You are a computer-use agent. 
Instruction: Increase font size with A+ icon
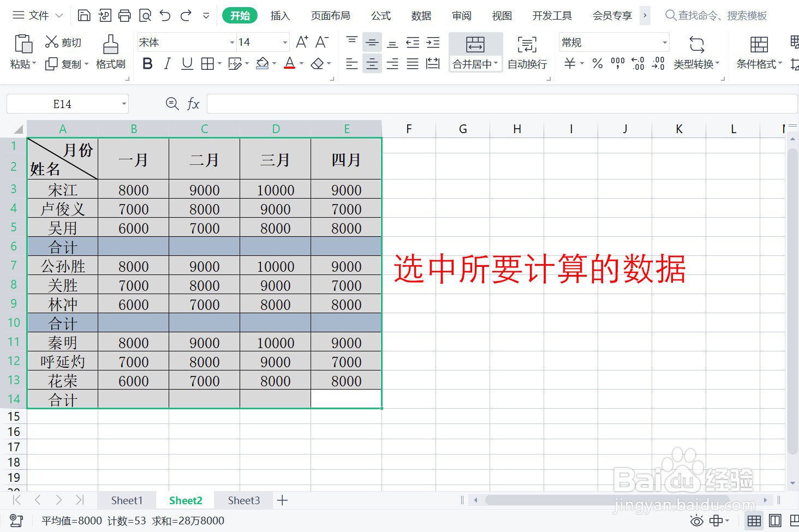coord(302,42)
